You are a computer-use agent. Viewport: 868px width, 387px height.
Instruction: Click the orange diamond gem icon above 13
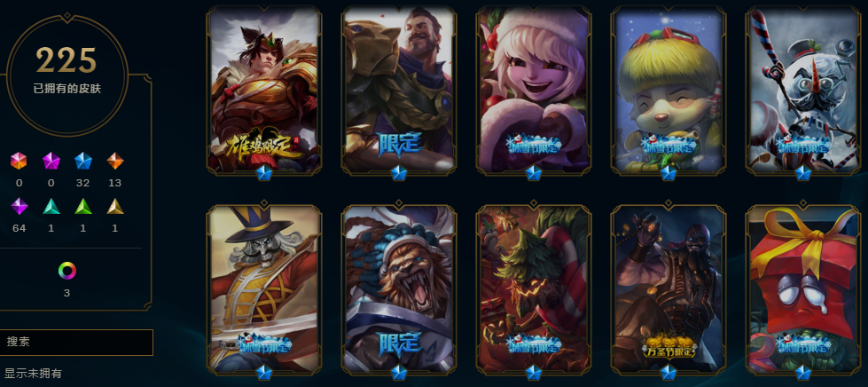click(115, 161)
